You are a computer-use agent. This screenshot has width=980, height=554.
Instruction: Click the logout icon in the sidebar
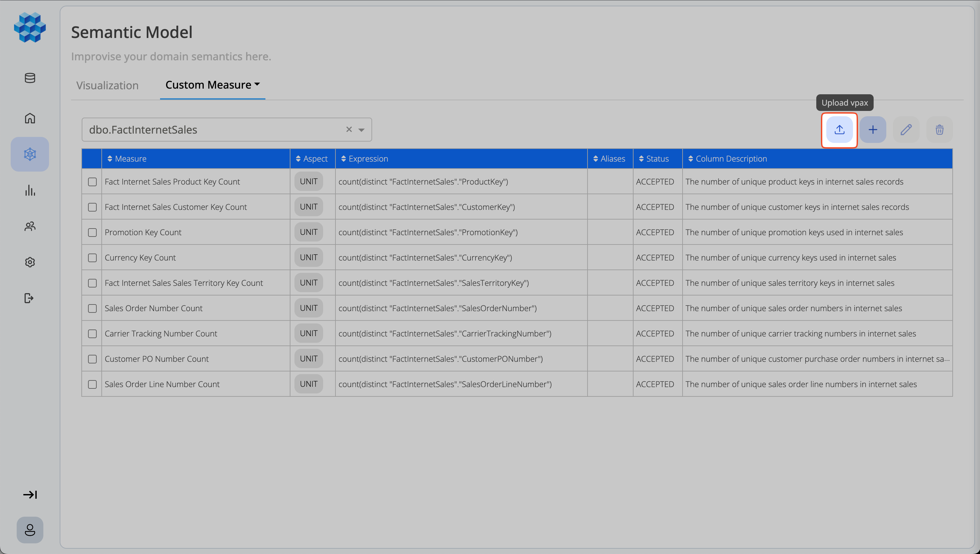[30, 298]
